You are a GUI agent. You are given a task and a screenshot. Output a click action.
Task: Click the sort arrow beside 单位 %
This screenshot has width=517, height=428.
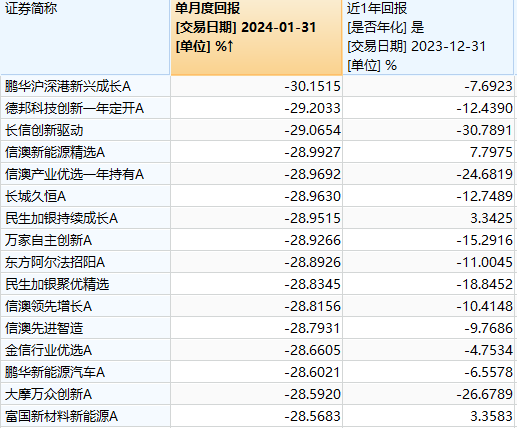[230, 46]
